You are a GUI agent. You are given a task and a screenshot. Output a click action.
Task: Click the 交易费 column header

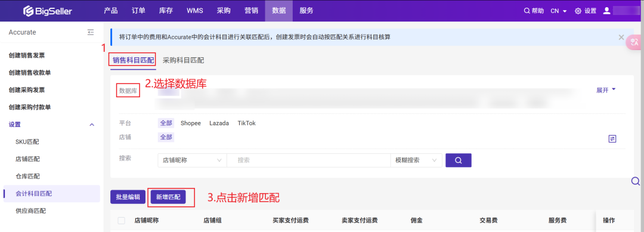(489, 221)
